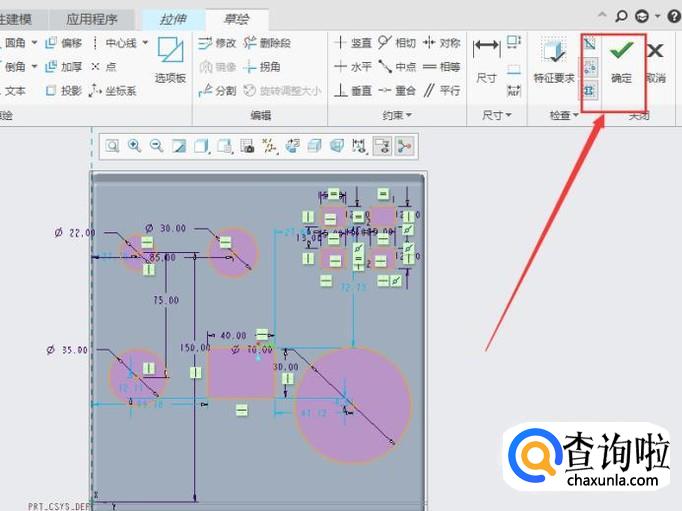The width and height of the screenshot is (682, 511).
Task: Open the saved orientations icon
Action: click(225, 146)
